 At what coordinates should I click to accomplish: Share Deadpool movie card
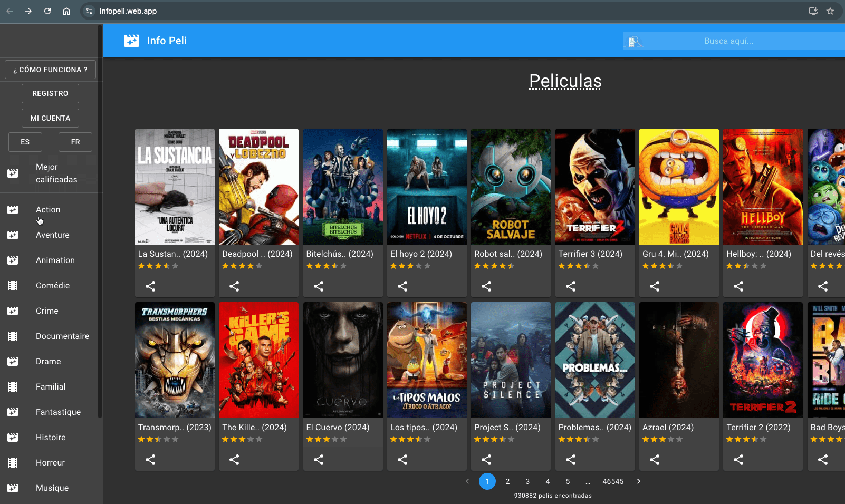coord(234,286)
